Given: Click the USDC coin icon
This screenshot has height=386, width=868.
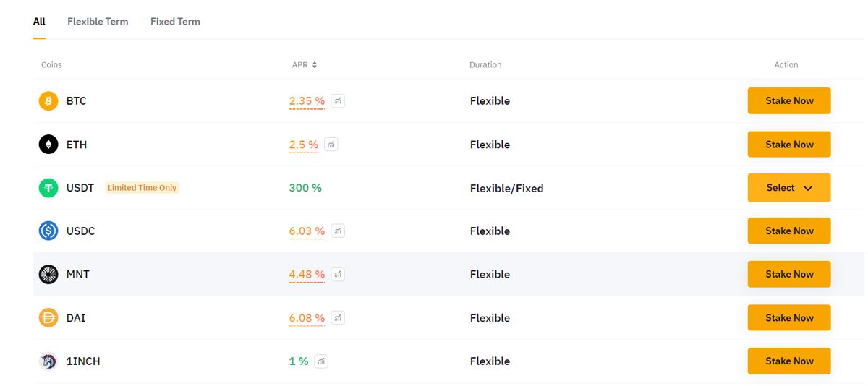Looking at the screenshot, I should (x=48, y=231).
